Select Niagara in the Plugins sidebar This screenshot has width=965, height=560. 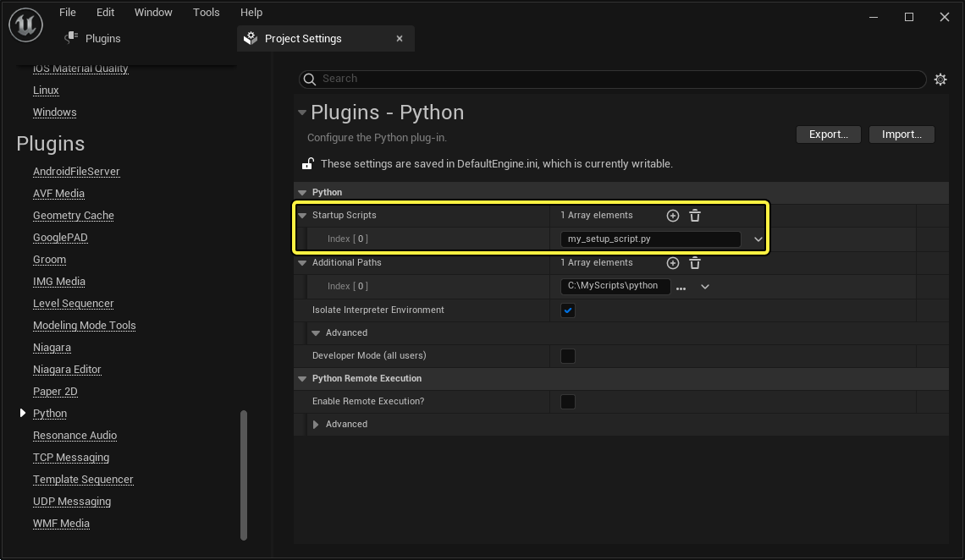tap(52, 347)
